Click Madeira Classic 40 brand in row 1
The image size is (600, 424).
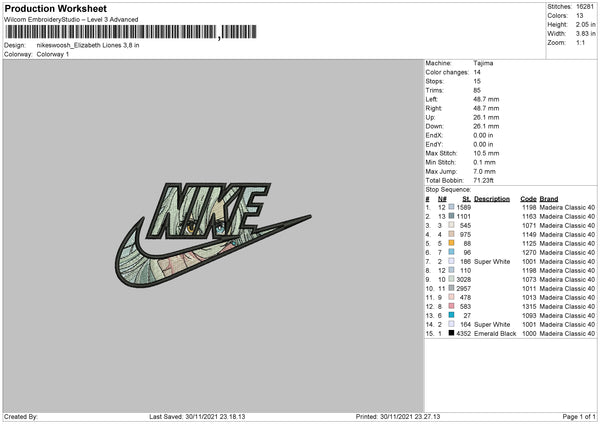pyautogui.click(x=567, y=207)
